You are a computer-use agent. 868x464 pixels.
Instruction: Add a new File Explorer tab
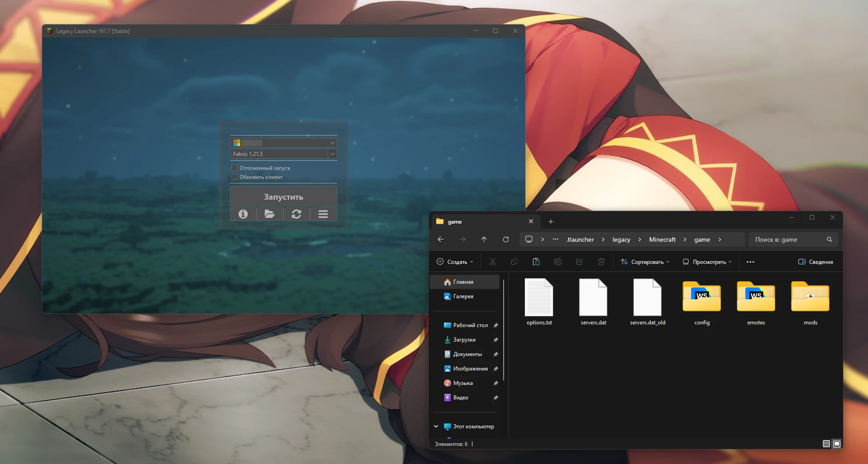tap(551, 221)
